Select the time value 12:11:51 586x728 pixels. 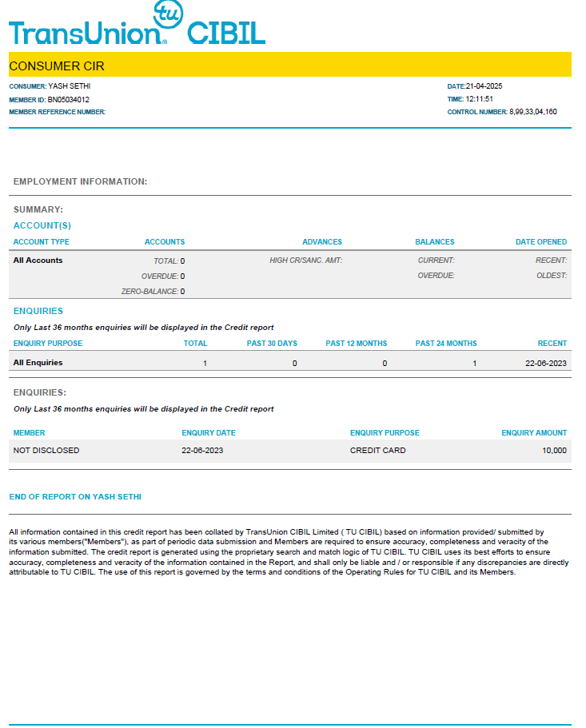tap(479, 99)
